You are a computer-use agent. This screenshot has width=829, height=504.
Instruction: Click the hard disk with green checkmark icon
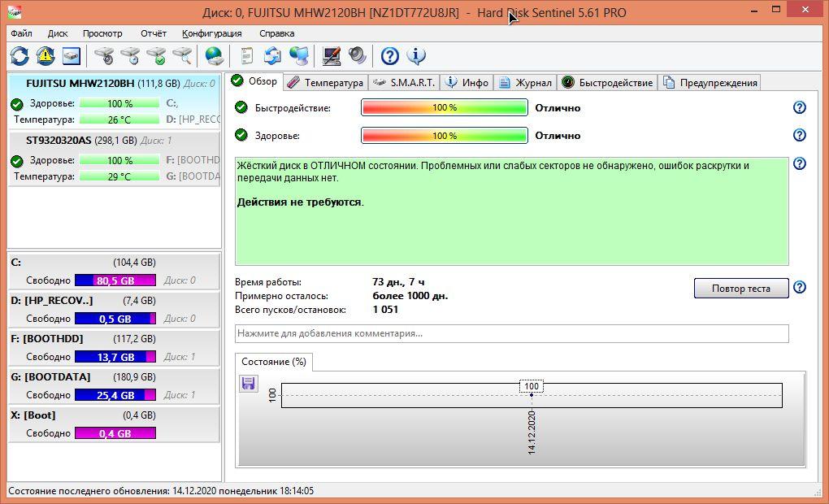coord(157,55)
